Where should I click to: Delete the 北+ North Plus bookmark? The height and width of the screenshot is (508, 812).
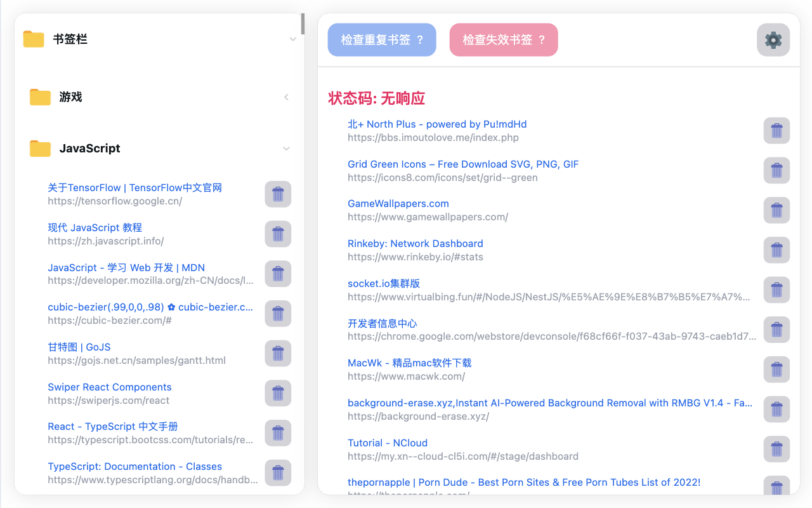tap(776, 130)
